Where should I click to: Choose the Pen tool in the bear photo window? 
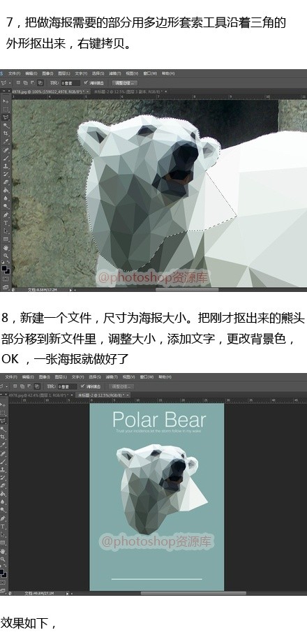click(x=6, y=215)
